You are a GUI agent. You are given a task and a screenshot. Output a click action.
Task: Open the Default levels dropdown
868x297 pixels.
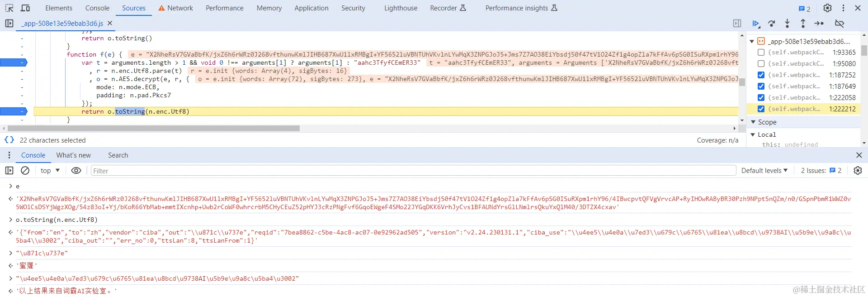pyautogui.click(x=764, y=171)
